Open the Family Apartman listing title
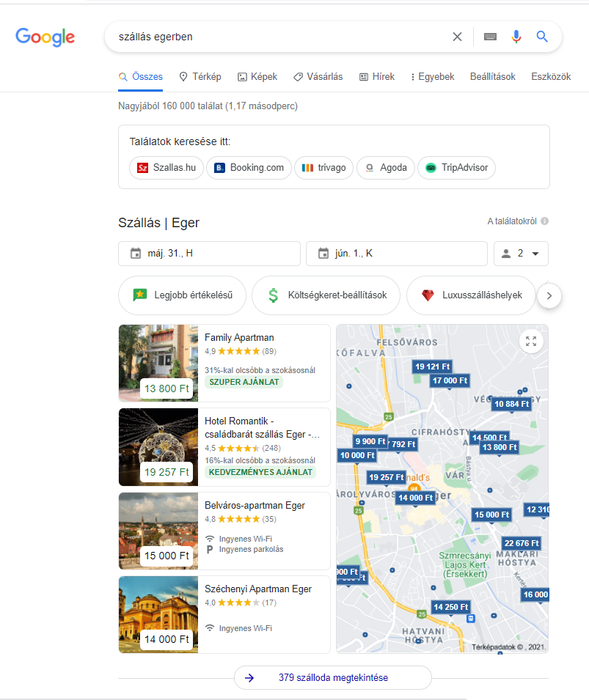The width and height of the screenshot is (589, 700). click(239, 337)
